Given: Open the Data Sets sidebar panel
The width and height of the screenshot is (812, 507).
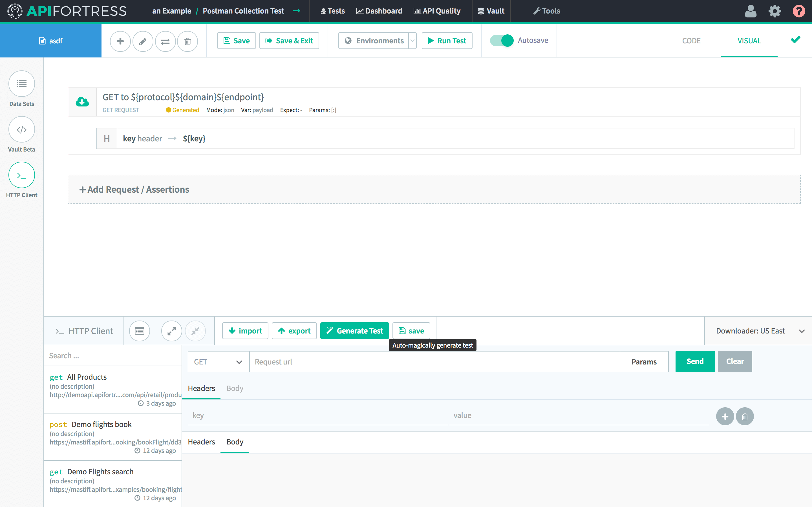Looking at the screenshot, I should (21, 84).
